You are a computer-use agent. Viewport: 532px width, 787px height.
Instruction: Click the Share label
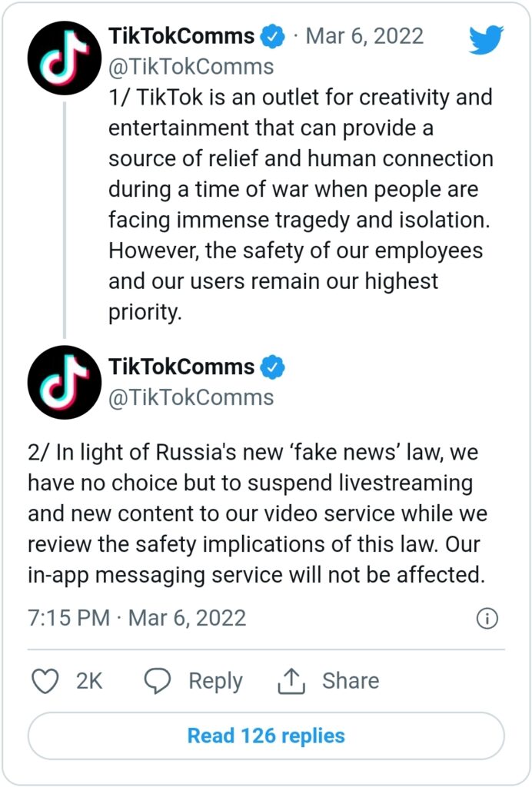(x=351, y=681)
